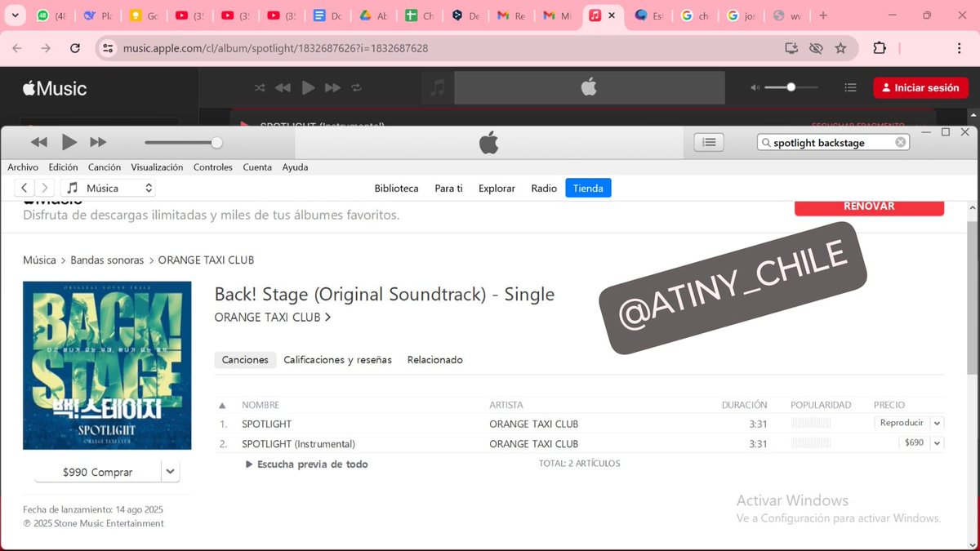Select SPOTLIGHT (Instrumental) song title
The height and width of the screenshot is (551, 980).
click(298, 444)
